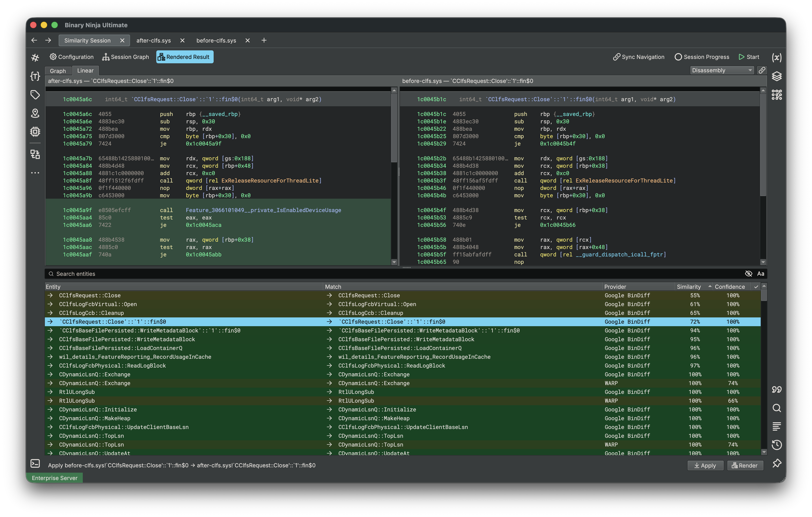812x517 pixels.
Task: Click jump target 0x1c0045a9f in left pane
Action: tap(204, 144)
